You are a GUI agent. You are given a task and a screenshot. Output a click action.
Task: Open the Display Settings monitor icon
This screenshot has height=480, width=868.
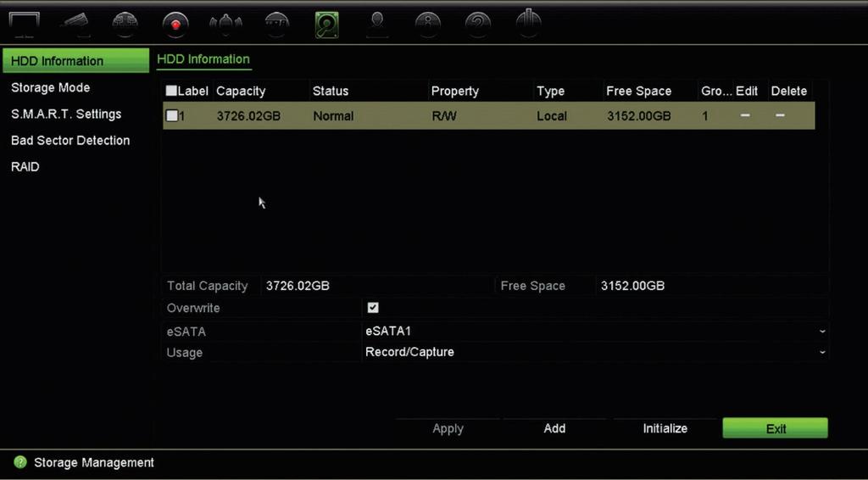click(25, 25)
